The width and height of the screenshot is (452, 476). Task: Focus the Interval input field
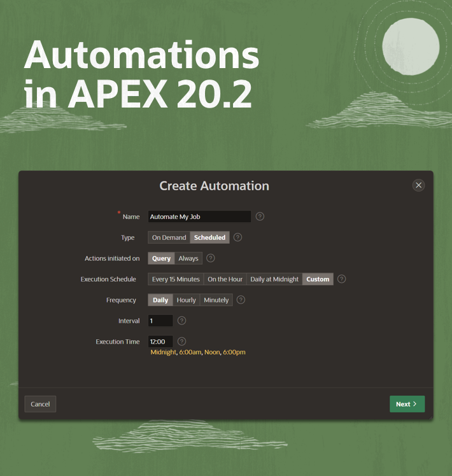[160, 321]
